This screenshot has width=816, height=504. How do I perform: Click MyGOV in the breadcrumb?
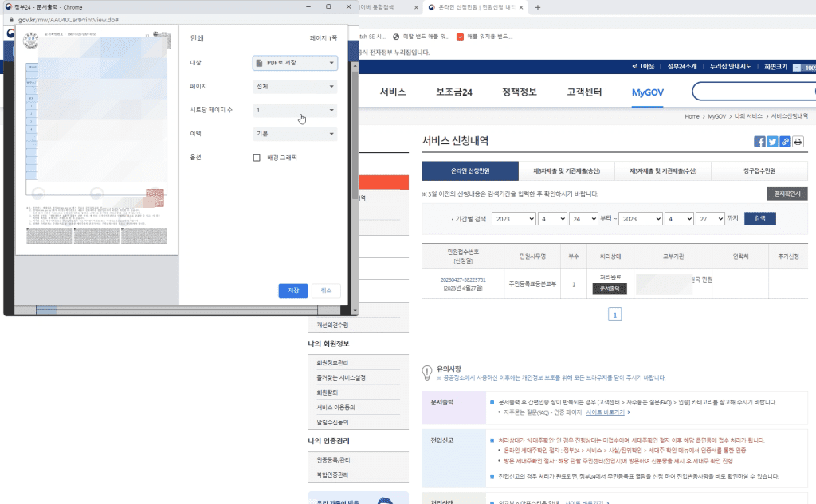(716, 116)
